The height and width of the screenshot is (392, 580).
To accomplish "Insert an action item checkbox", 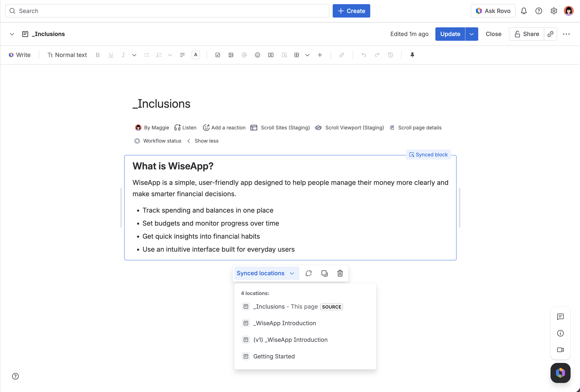I will [218, 55].
